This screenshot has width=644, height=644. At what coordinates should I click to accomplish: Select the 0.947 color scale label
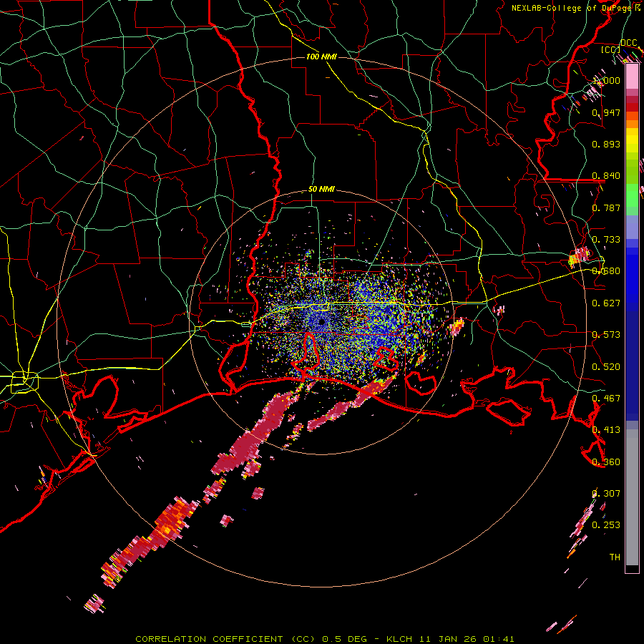[x=606, y=112]
